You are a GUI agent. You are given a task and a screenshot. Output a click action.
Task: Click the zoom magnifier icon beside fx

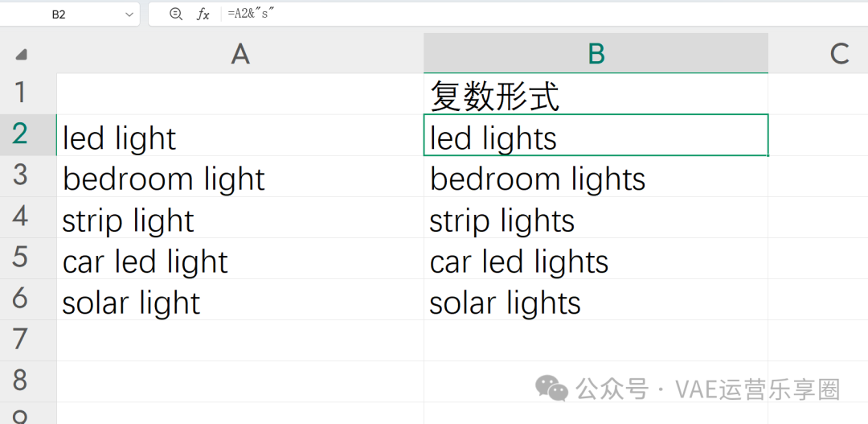coord(176,14)
